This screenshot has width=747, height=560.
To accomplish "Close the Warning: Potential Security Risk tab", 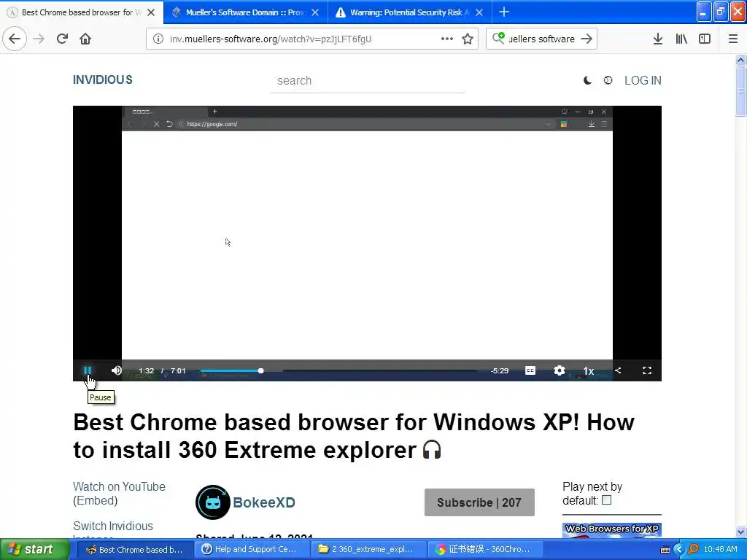I will (x=479, y=12).
